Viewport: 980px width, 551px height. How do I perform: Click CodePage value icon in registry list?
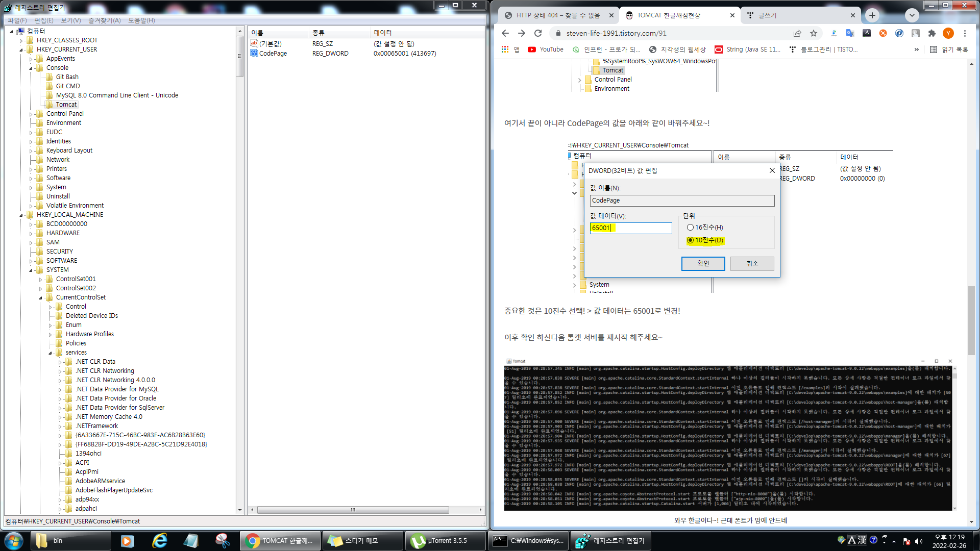pos(254,53)
